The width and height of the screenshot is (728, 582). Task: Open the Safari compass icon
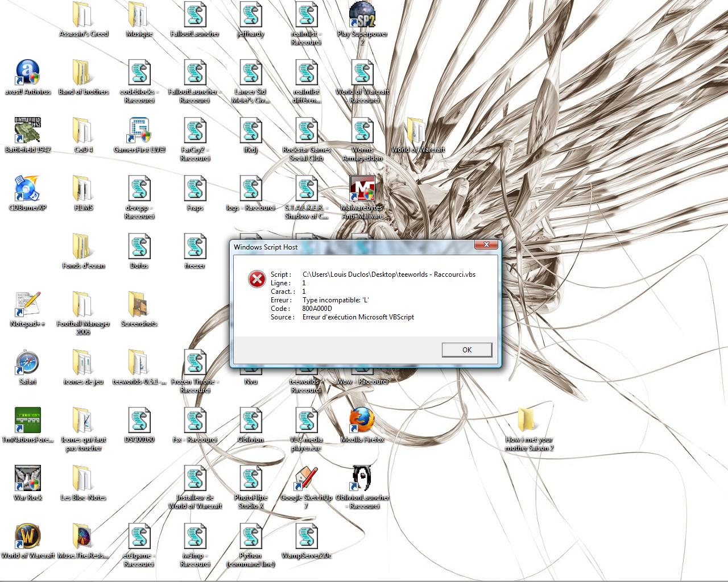[x=27, y=363]
